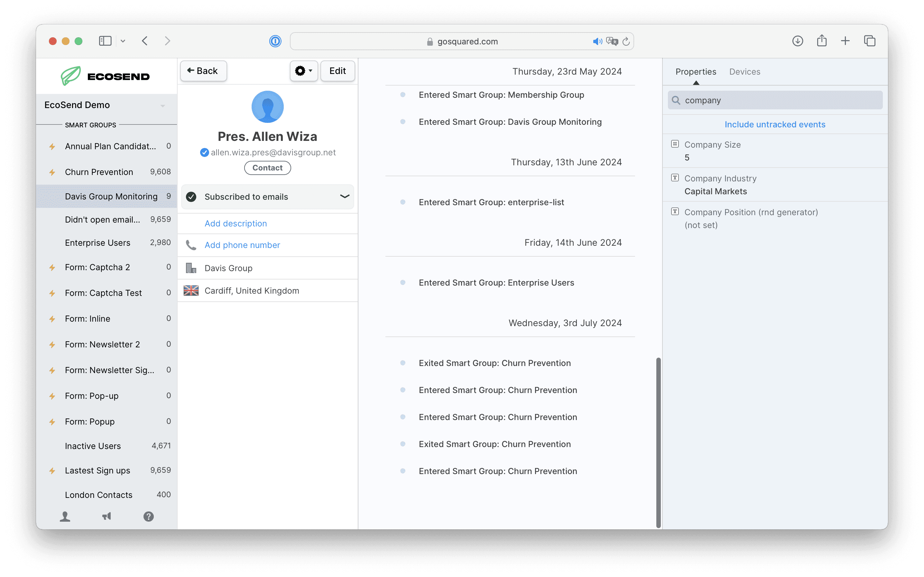Open Enterprise Users smart group
Image resolution: width=924 pixels, height=577 pixels.
tap(106, 243)
